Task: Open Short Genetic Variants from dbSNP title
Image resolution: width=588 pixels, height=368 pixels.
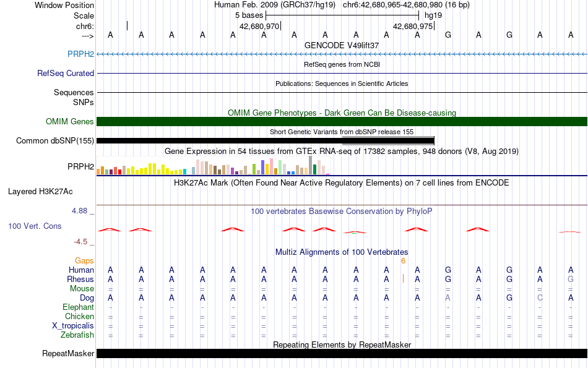Action: 342,132
